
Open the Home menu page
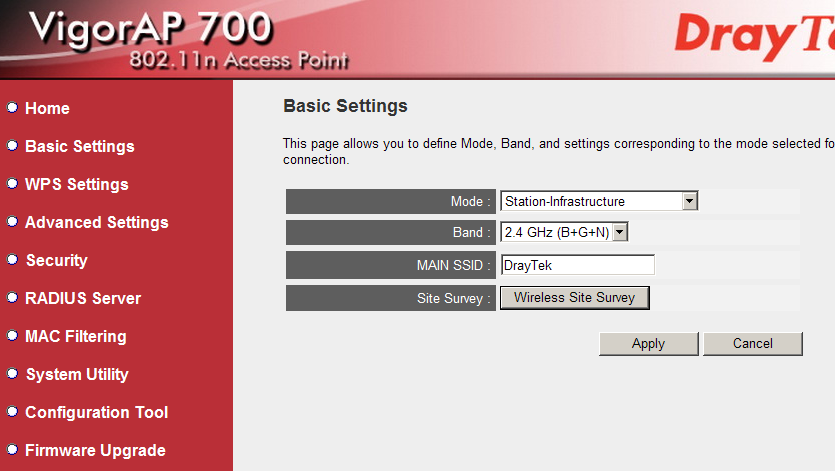[47, 108]
